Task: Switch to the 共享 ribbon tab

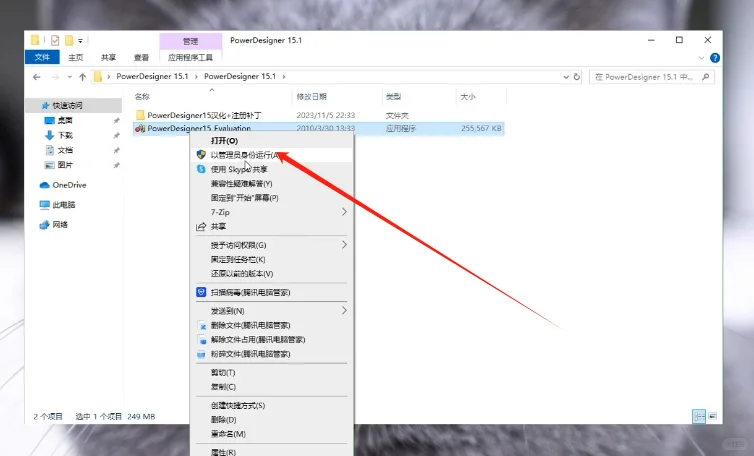Action: 108,57
